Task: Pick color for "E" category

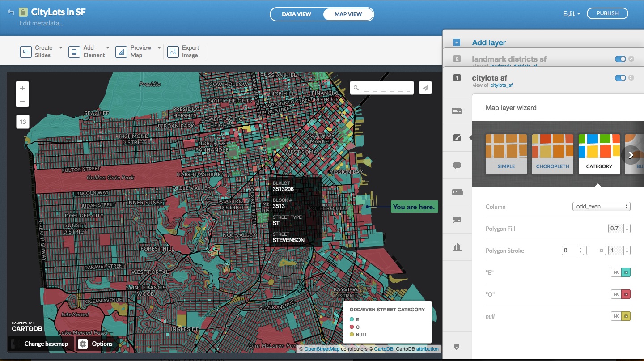Action: (626, 272)
